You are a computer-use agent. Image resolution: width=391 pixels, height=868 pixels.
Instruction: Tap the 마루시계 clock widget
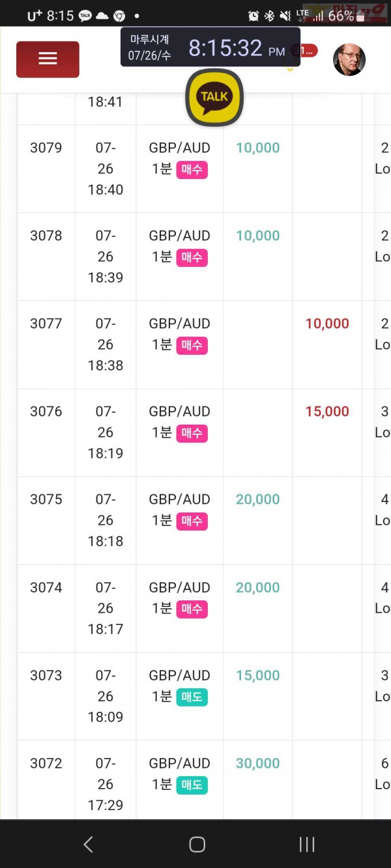pyautogui.click(x=210, y=47)
